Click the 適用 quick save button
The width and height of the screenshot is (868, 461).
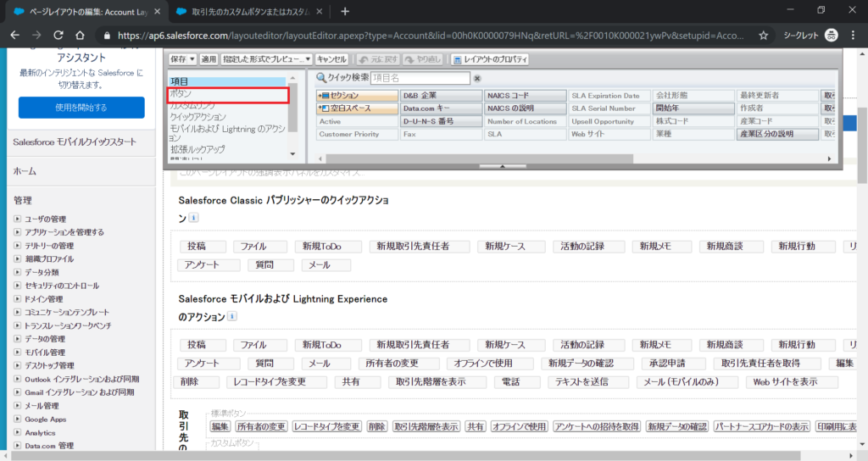click(209, 59)
